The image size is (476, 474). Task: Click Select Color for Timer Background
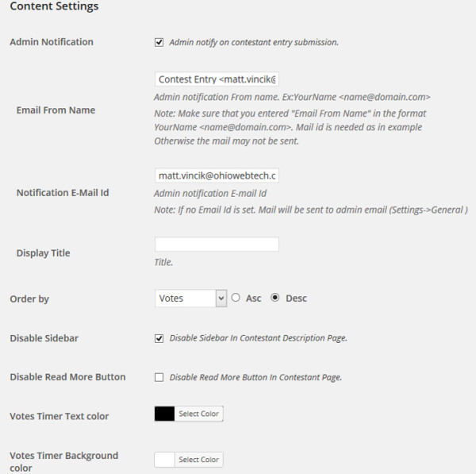point(199,460)
